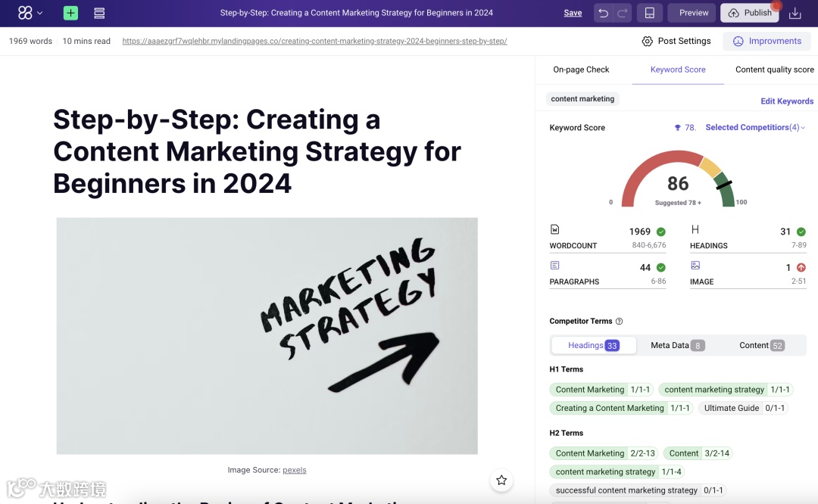818x504 pixels.
Task: Select the Keyword Score tab
Action: [x=678, y=70]
